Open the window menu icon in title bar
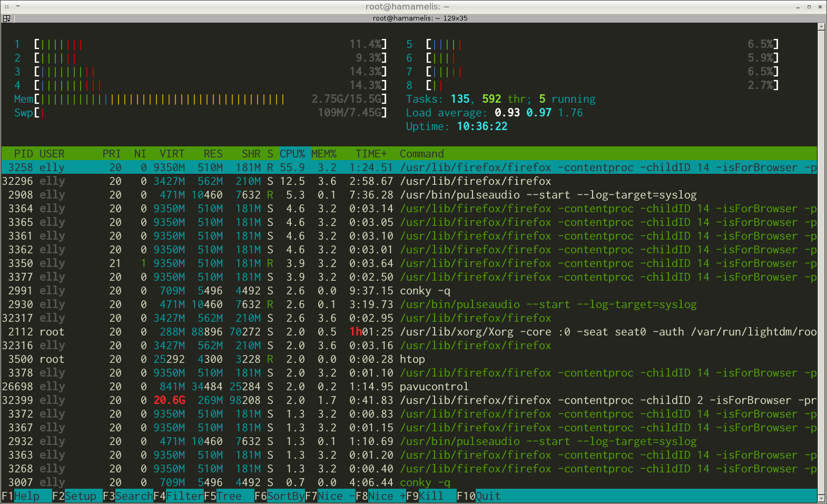827x504 pixels. pos(7,6)
